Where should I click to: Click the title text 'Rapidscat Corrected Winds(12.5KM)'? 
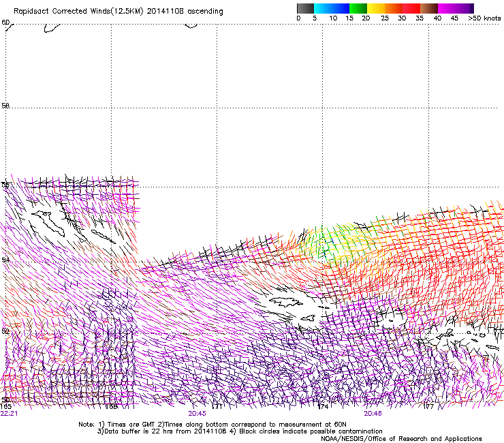coord(78,12)
